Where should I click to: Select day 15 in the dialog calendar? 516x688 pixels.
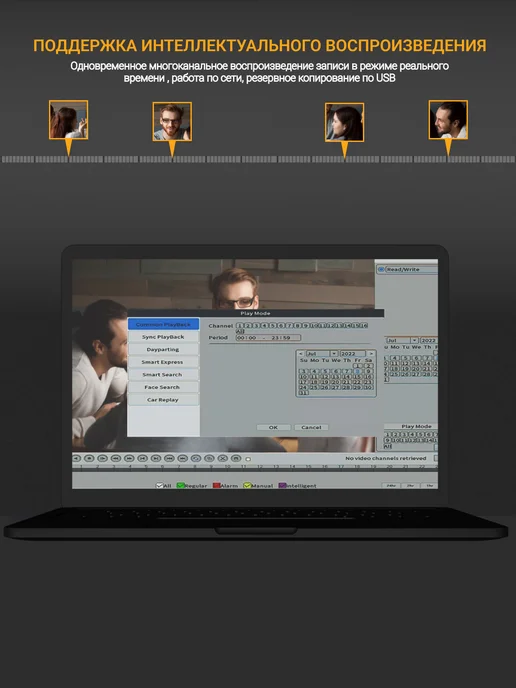click(358, 377)
